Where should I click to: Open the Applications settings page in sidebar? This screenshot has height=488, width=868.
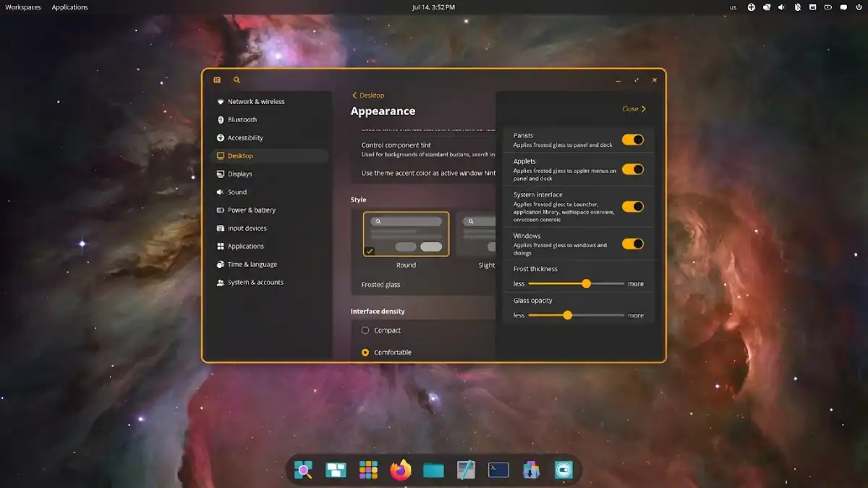[x=269, y=247]
